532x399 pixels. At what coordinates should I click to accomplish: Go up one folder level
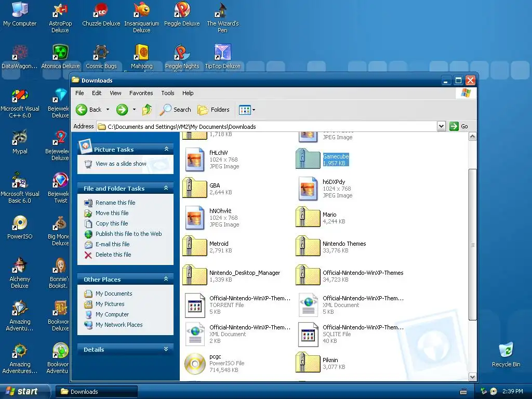[147, 110]
